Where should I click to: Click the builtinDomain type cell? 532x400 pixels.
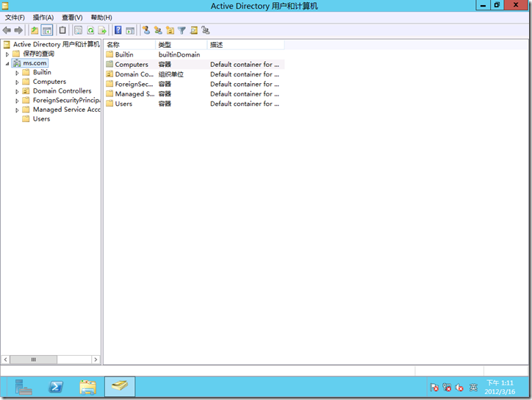(179, 54)
